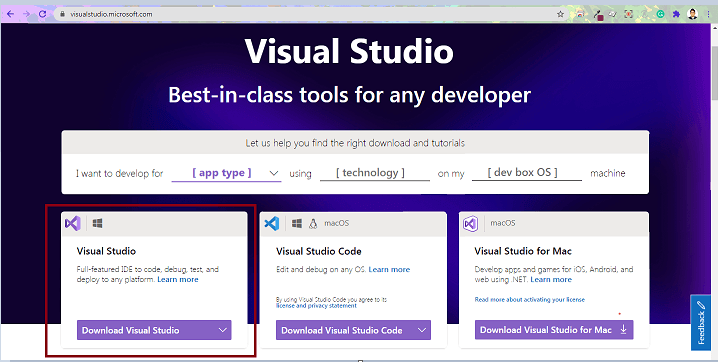718x362 pixels.
Task: Click the macOS label on Visual Studio Code card
Action: point(337,223)
